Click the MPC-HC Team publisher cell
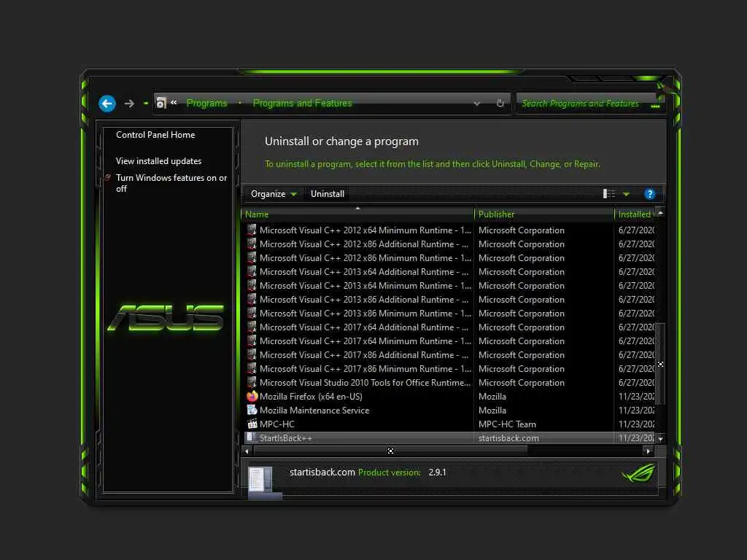This screenshot has height=560, width=747. click(x=507, y=424)
